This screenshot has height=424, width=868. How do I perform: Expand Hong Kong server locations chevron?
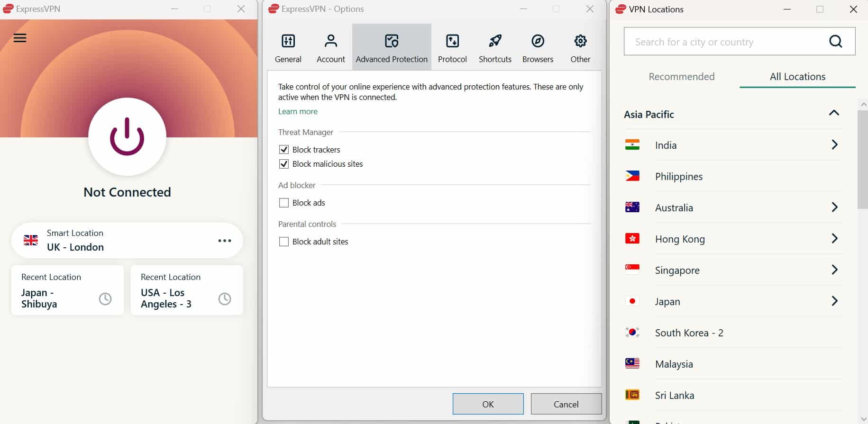[835, 238]
